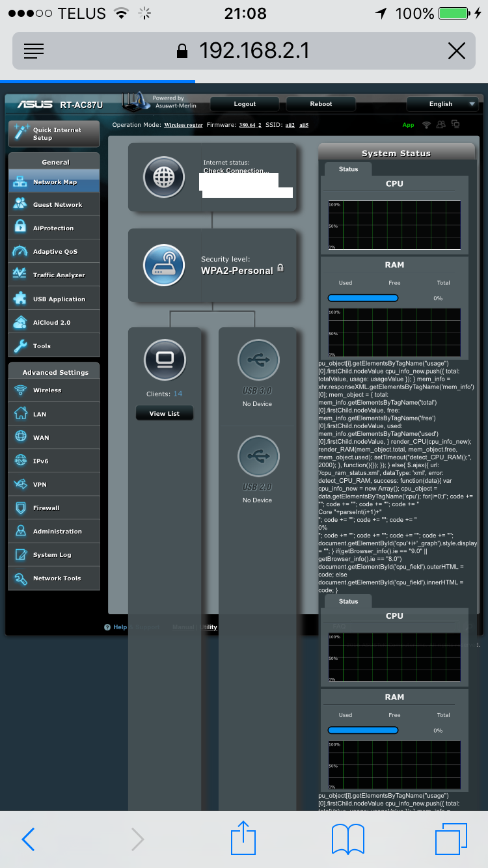Tap the Safari reader view icon

(34, 51)
